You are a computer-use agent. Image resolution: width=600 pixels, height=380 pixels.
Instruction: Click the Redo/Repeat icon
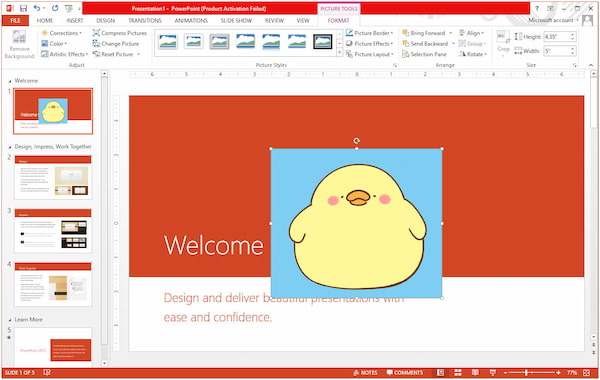tap(55, 8)
